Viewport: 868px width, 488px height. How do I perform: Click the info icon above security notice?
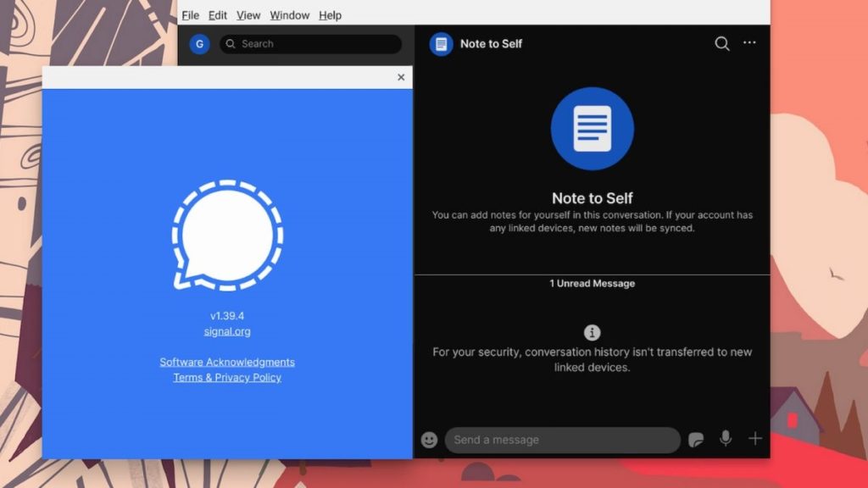point(593,333)
